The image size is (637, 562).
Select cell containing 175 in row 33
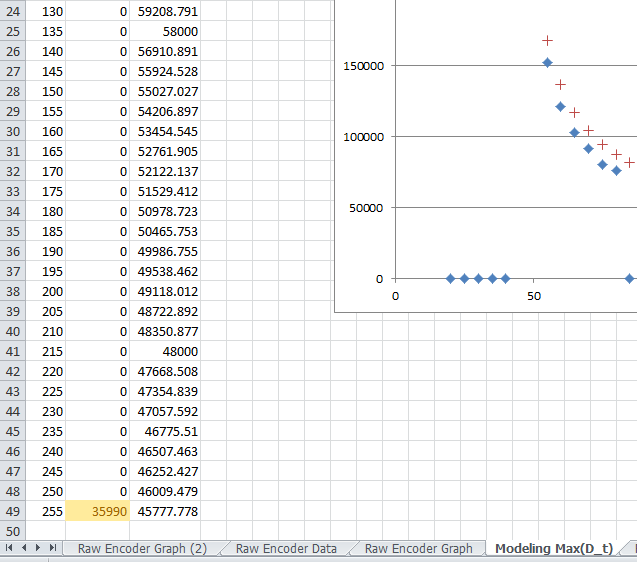click(46, 191)
